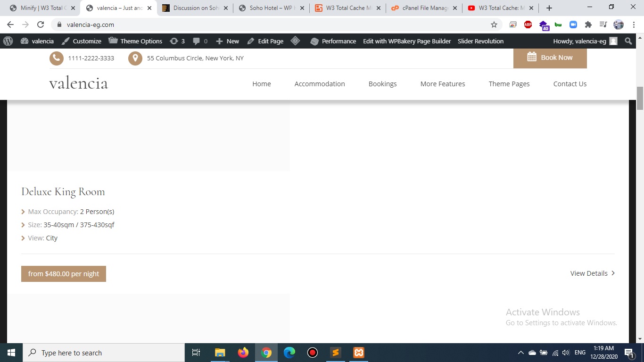The height and width of the screenshot is (362, 644).
Task: Click the admin bar search magnifier icon
Action: coord(628,41)
